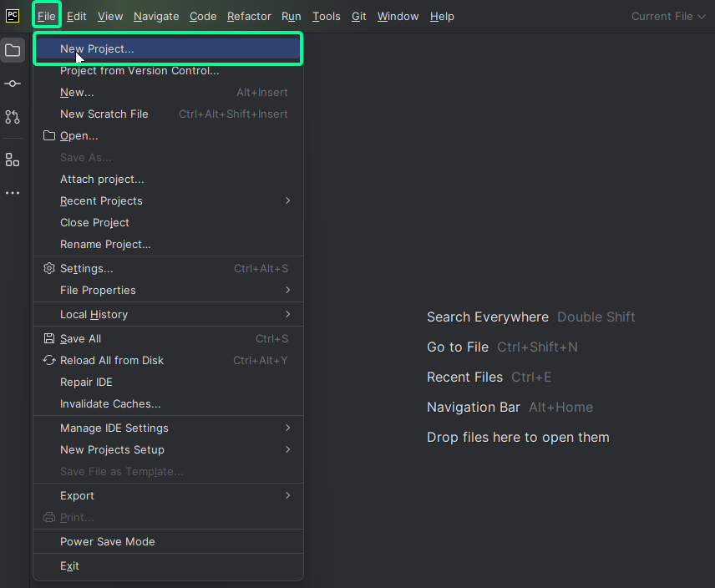
Task: Open the Commit tool window
Action: 13,84
